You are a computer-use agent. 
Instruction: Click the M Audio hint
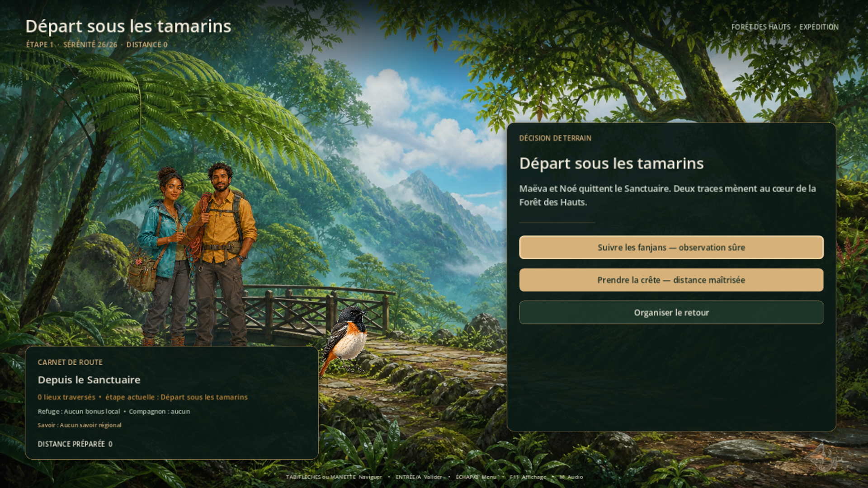571,477
